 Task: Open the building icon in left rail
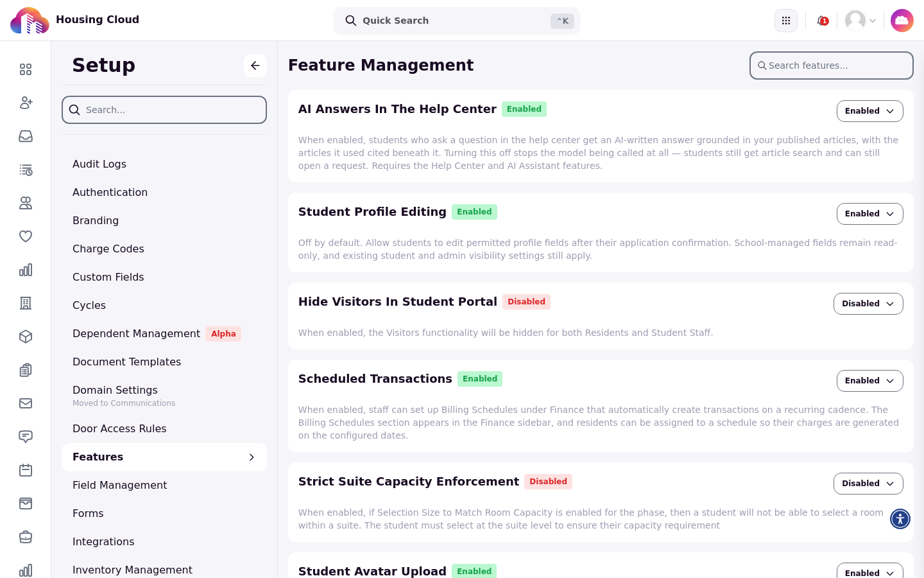tap(26, 303)
